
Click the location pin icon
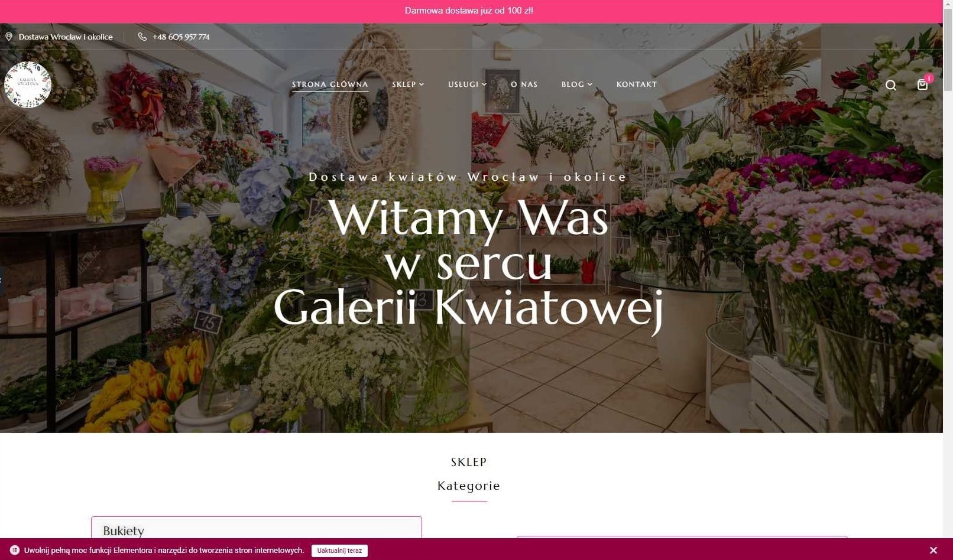[x=9, y=37]
